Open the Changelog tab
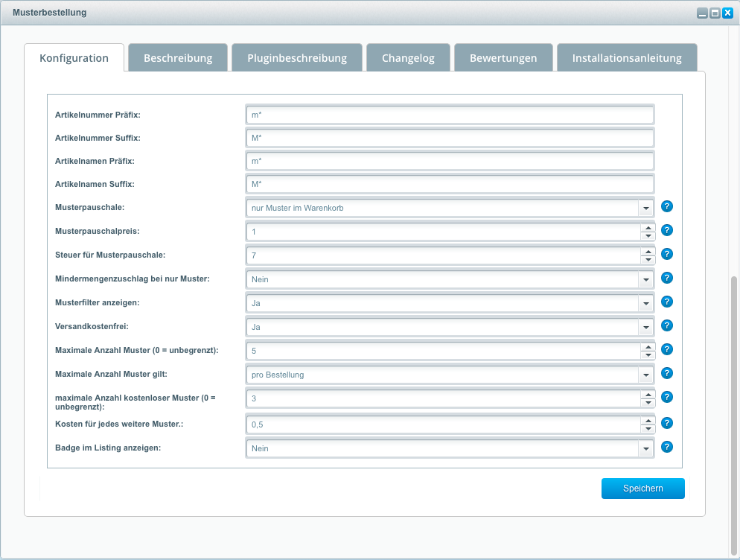 (408, 58)
